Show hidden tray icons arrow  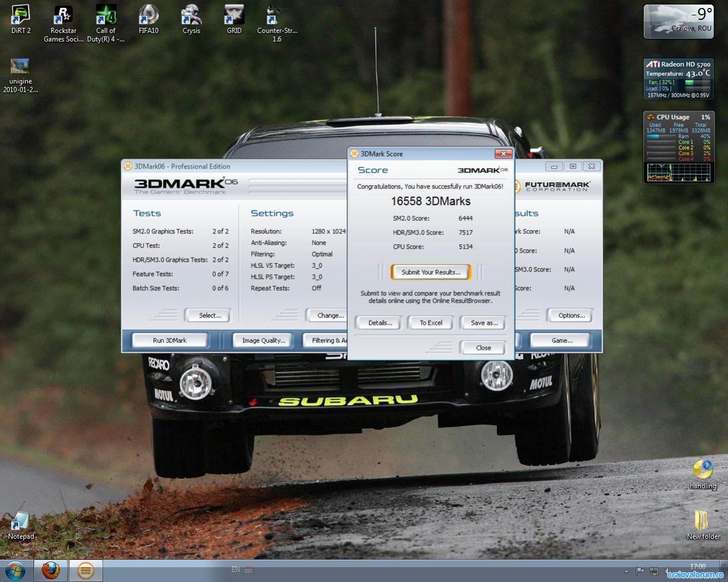point(627,571)
